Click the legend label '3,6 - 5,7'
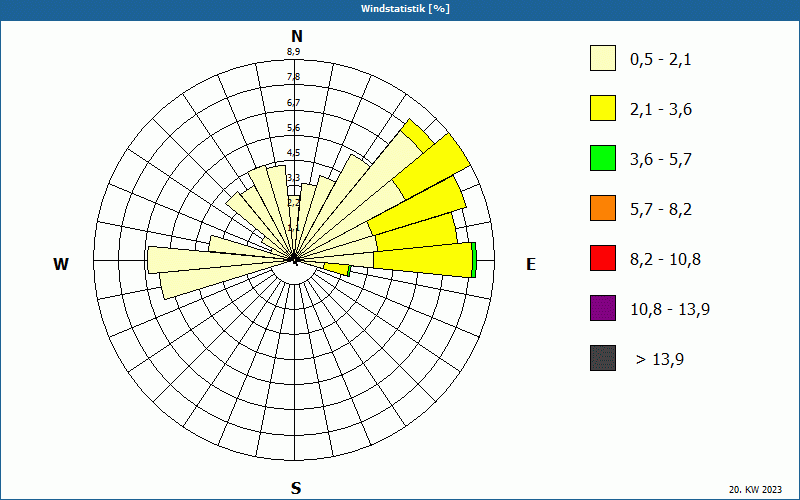The image size is (800, 500). (x=661, y=160)
